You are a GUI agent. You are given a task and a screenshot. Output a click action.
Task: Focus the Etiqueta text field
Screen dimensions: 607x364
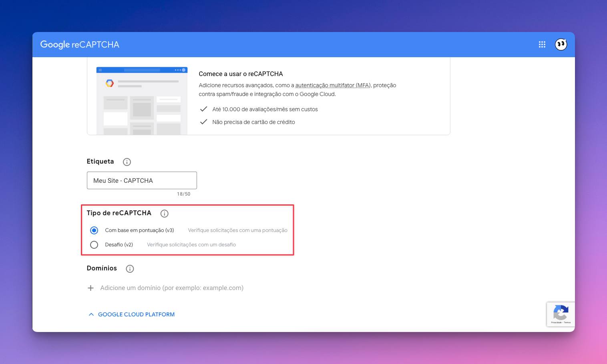[x=142, y=180]
